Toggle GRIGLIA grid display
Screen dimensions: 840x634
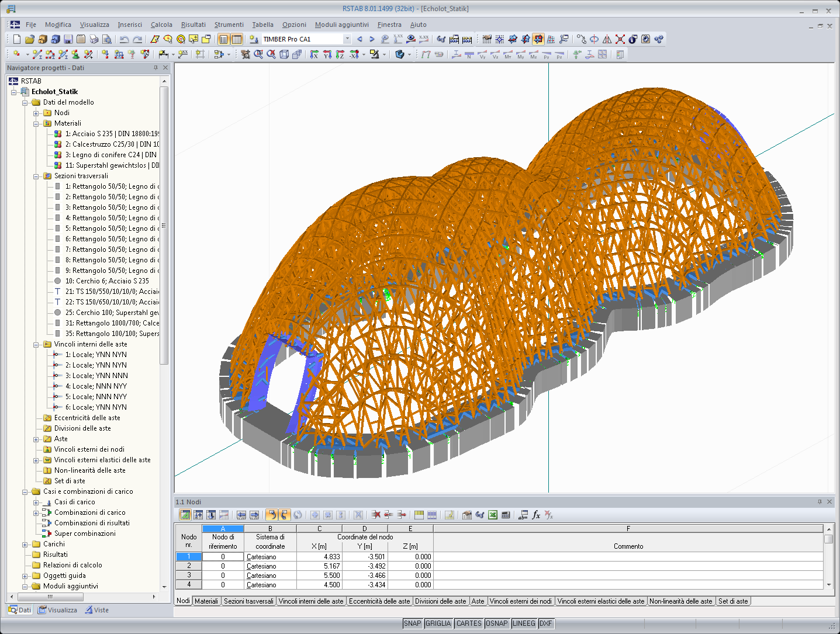tap(438, 623)
